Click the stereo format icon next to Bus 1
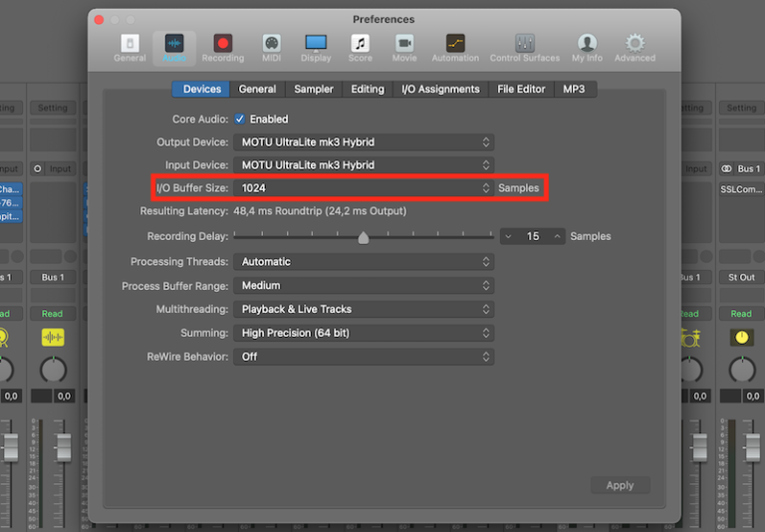 pyautogui.click(x=726, y=168)
